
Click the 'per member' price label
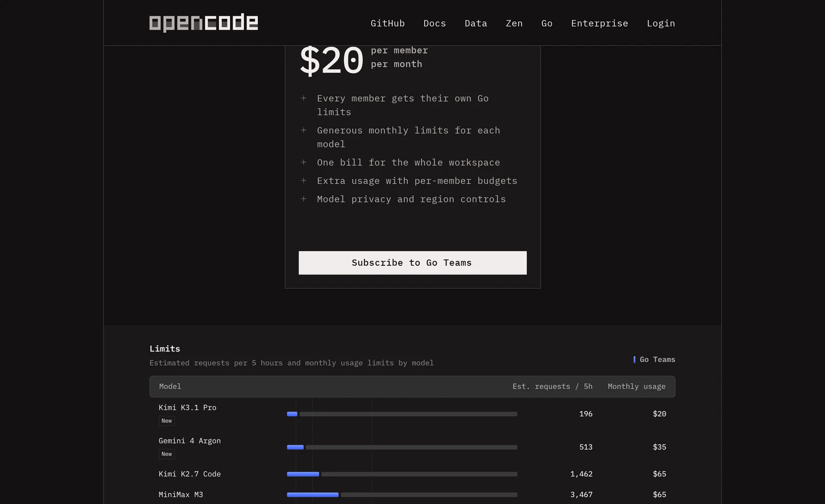tap(400, 51)
